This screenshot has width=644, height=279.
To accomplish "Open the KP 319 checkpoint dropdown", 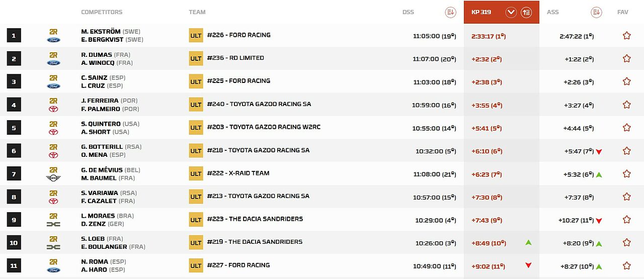I will [511, 12].
